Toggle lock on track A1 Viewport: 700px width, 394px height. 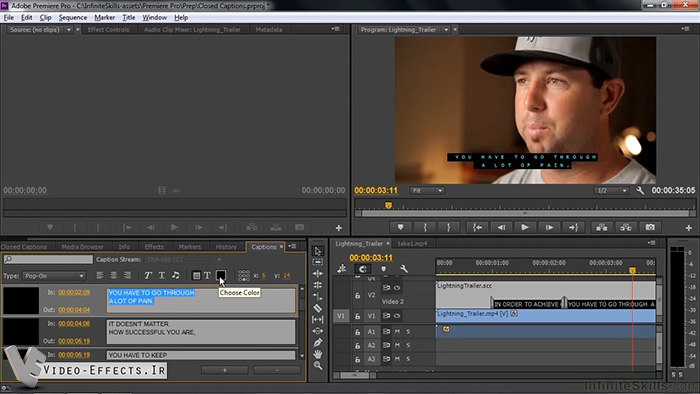[358, 332]
